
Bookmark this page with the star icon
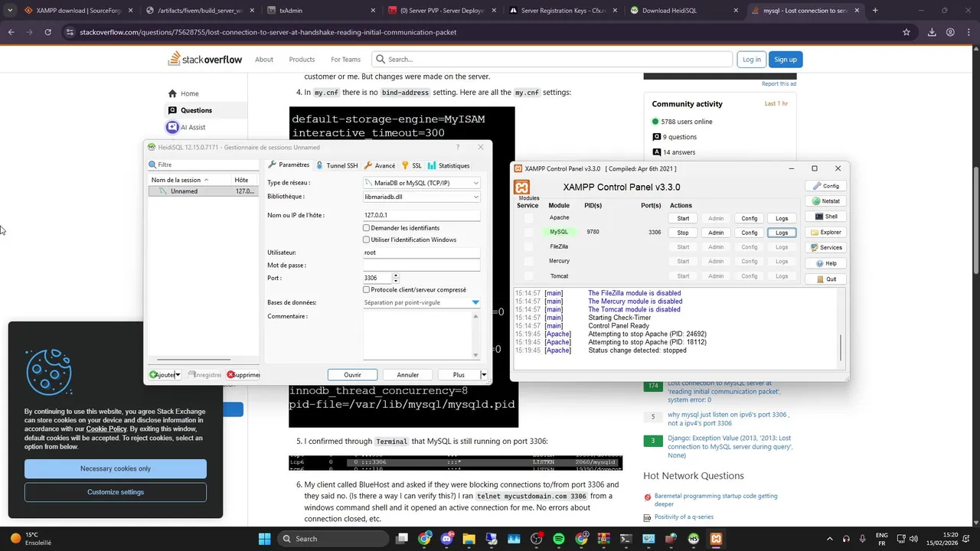[906, 32]
